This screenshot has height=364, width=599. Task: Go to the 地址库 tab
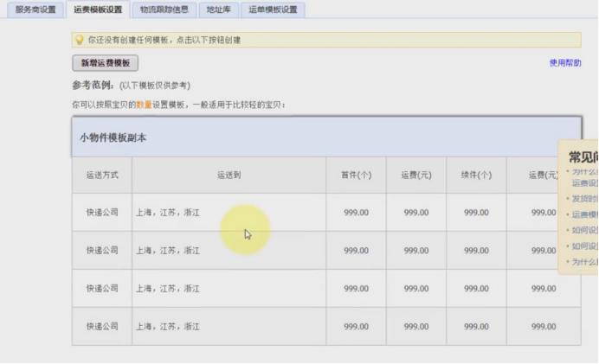(218, 10)
